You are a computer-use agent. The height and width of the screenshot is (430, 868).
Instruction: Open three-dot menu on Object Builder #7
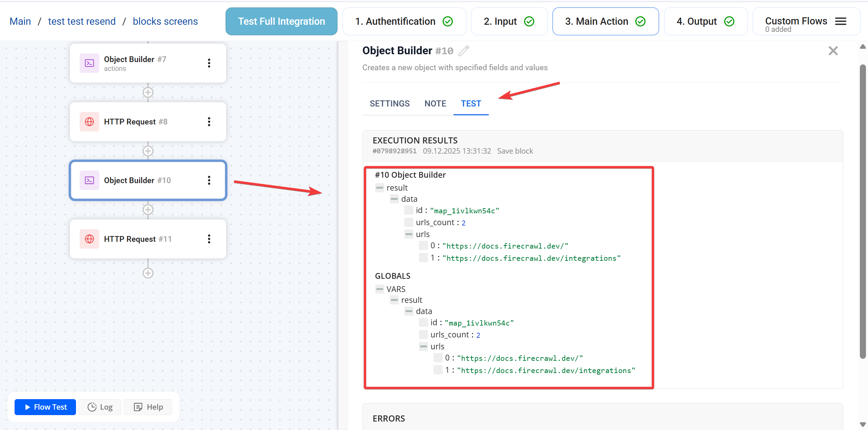point(209,63)
